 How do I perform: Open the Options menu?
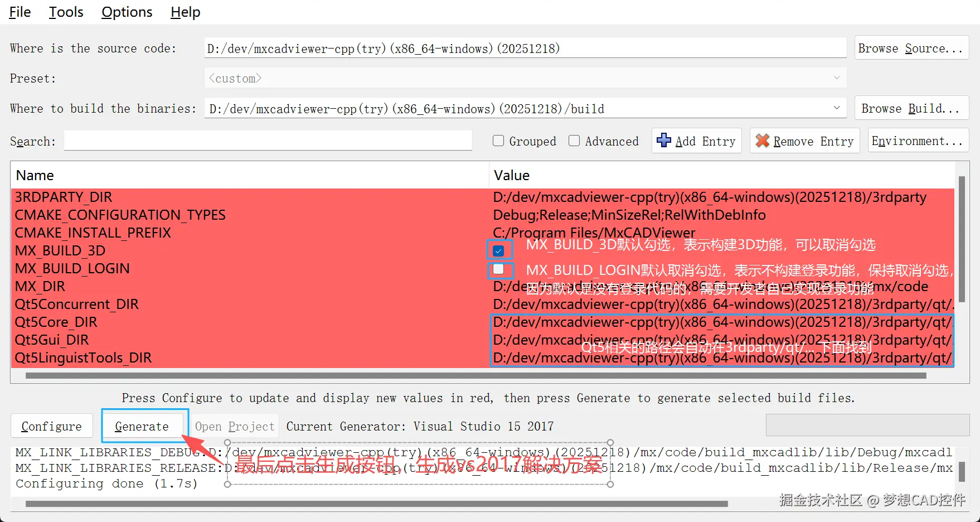click(127, 12)
